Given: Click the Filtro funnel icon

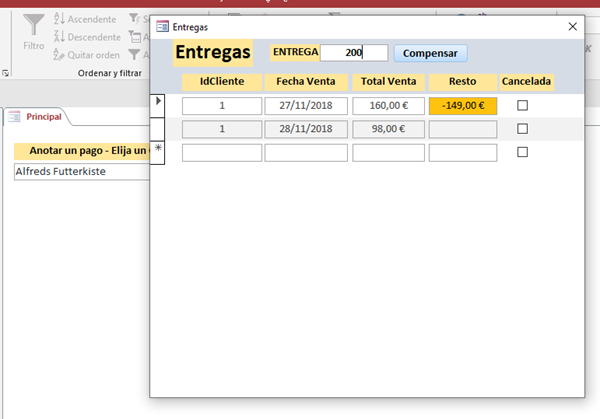Looking at the screenshot, I should pyautogui.click(x=33, y=24).
